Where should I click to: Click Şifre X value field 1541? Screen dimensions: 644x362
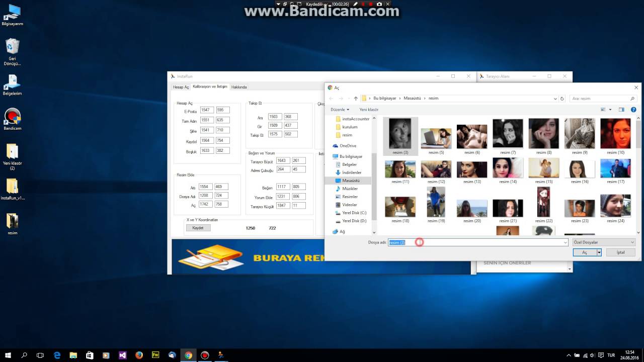207,130
